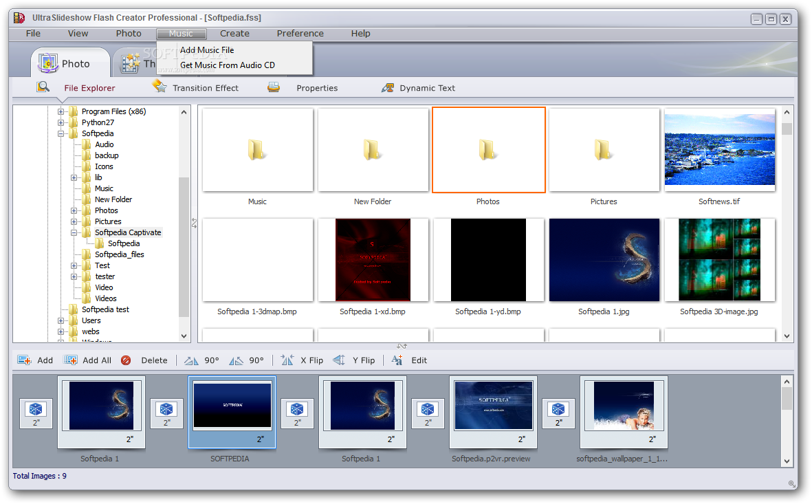The width and height of the screenshot is (812, 504).
Task: Click the application logo in title bar
Action: coord(19,18)
